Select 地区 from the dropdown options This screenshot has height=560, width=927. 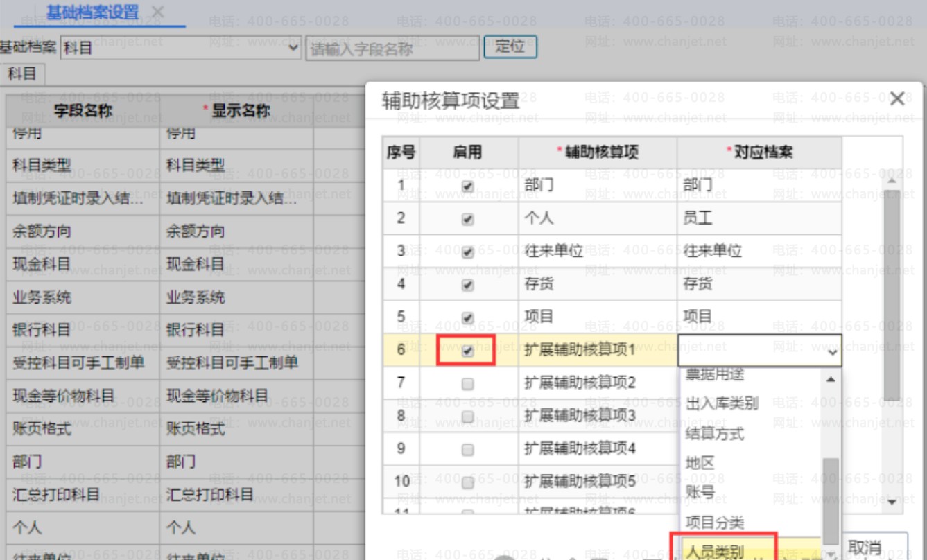700,463
